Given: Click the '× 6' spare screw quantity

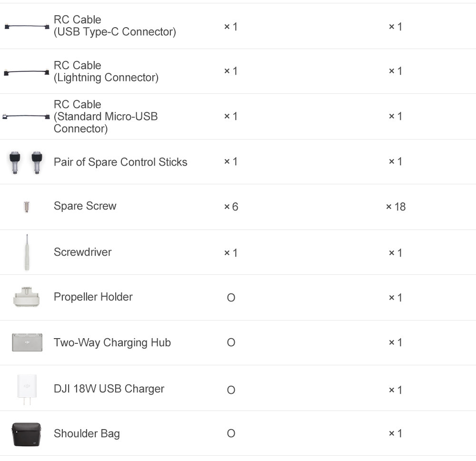Looking at the screenshot, I should [231, 207].
